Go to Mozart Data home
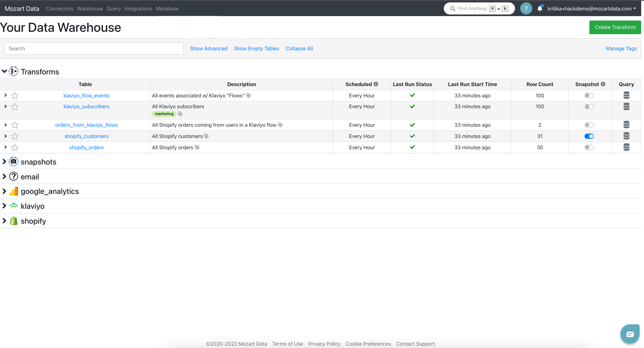 pyautogui.click(x=22, y=8)
